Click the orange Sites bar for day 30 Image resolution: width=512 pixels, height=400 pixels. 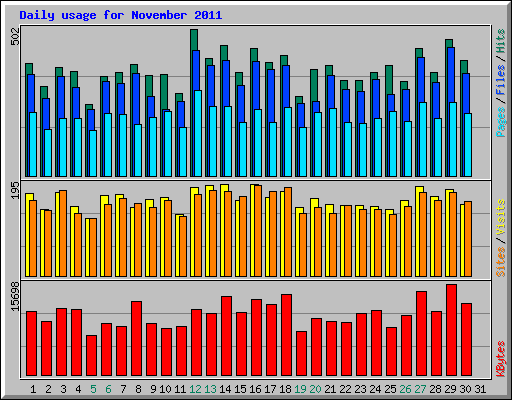(468, 239)
